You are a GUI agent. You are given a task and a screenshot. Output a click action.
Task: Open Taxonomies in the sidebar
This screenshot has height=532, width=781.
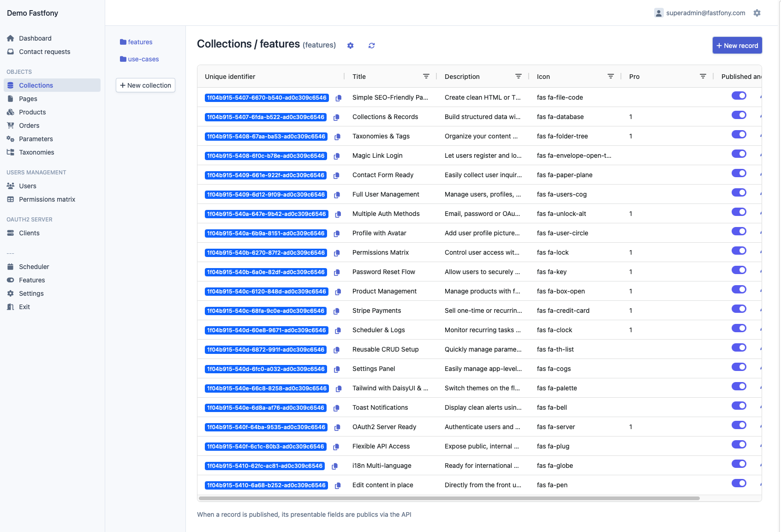52,152
